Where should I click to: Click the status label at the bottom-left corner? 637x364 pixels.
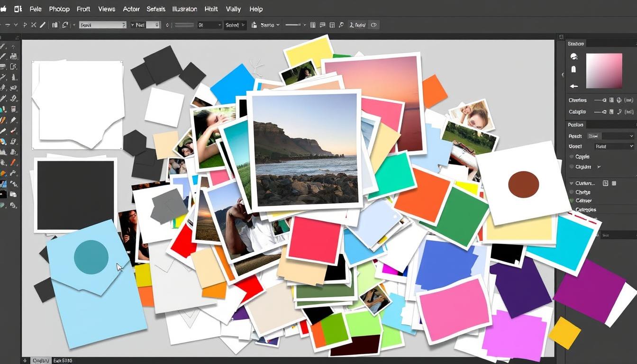tap(40, 360)
